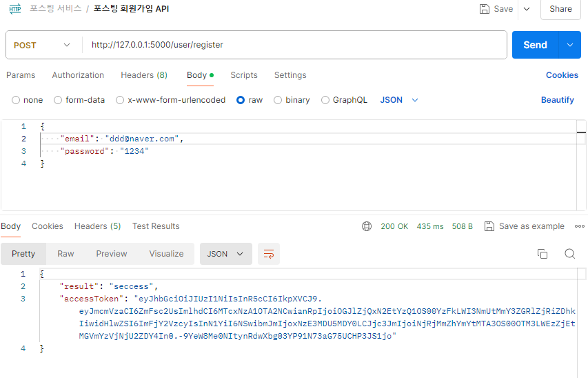Image resolution: width=588 pixels, height=378 pixels.
Task: Click the "accessToken" key in response
Action: click(x=92, y=299)
